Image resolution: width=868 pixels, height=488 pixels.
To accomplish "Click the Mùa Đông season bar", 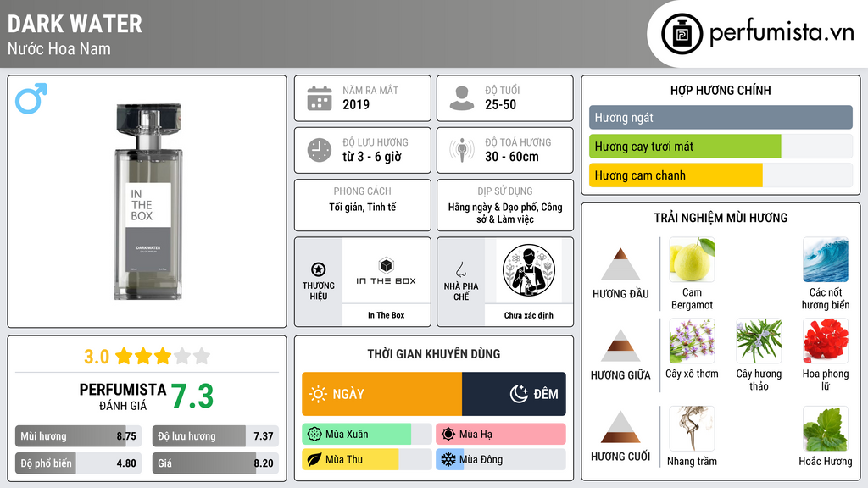I will pos(501,459).
